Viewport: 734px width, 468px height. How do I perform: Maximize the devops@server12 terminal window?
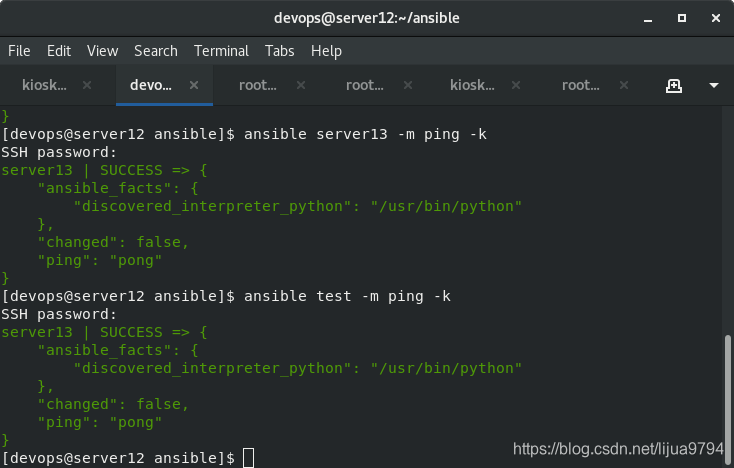tap(682, 18)
